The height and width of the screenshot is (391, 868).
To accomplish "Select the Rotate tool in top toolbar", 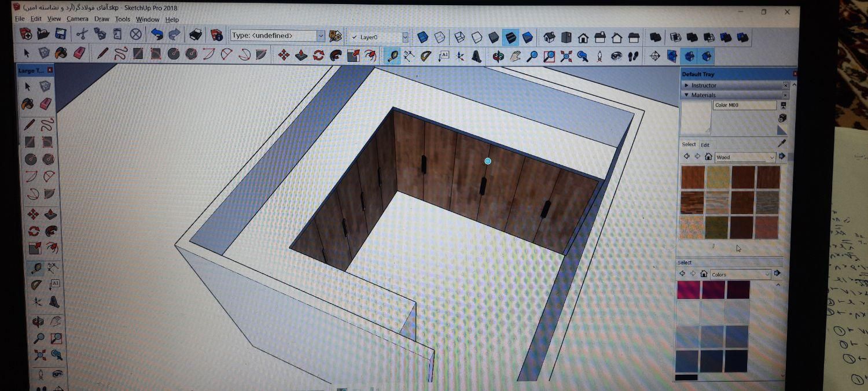I will click(x=318, y=56).
